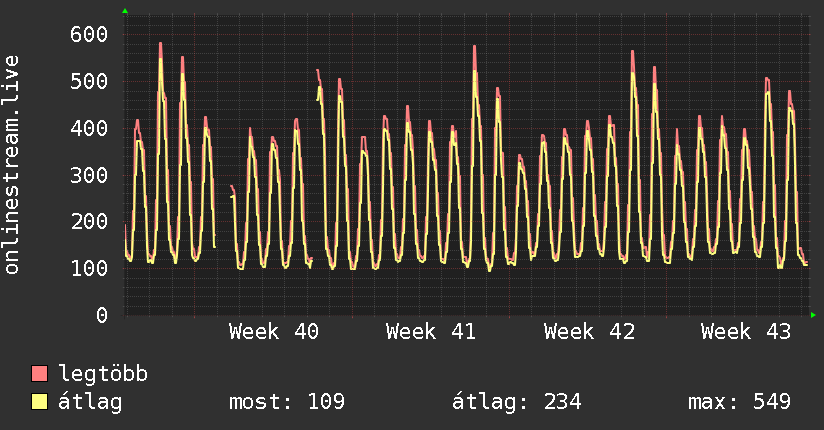The height and width of the screenshot is (430, 824).
Task: Click the Week 42 axis label
Action: pos(589,332)
